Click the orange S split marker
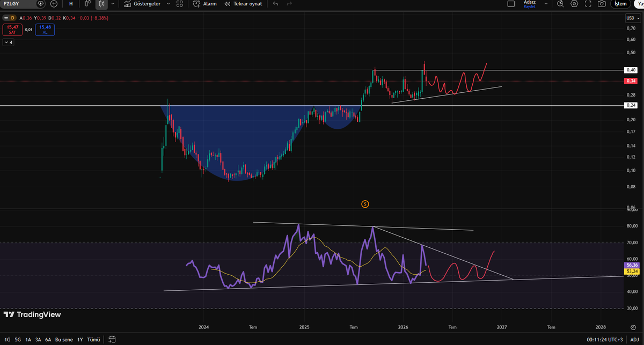Screen dimensions: 644x345 tap(365, 204)
